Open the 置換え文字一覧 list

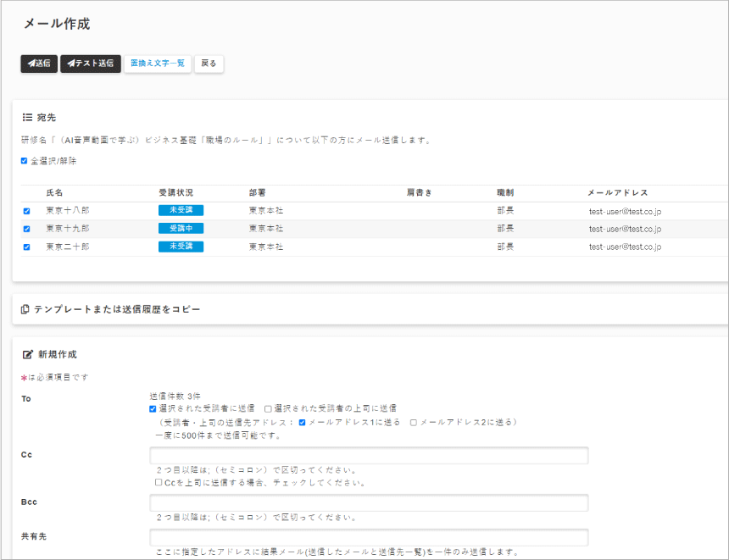click(x=158, y=64)
